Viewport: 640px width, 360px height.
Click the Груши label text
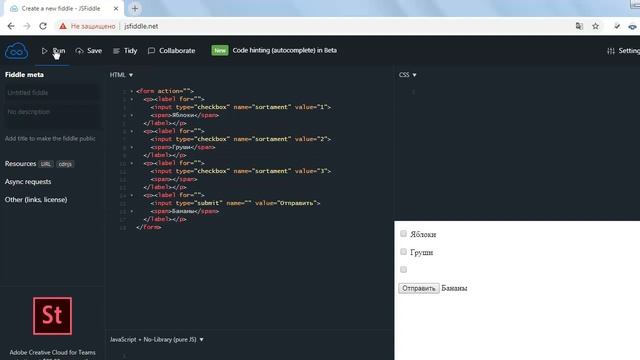[422, 252]
